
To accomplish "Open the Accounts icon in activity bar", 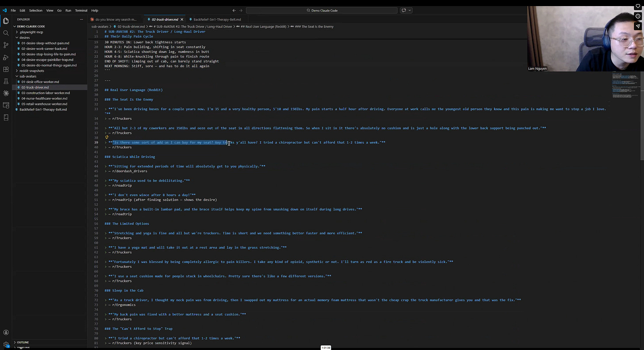I will (6, 332).
